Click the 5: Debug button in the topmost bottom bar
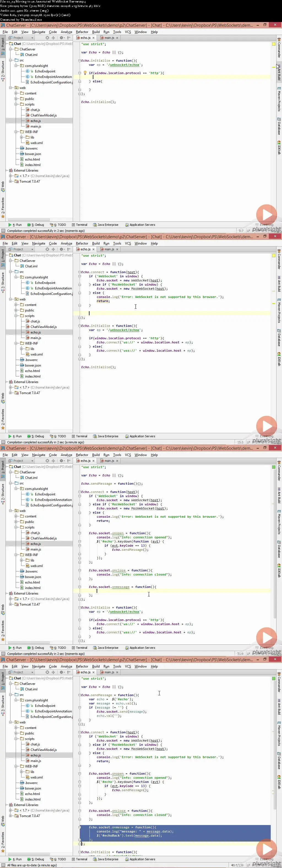The image size is (282, 868). click(36, 225)
